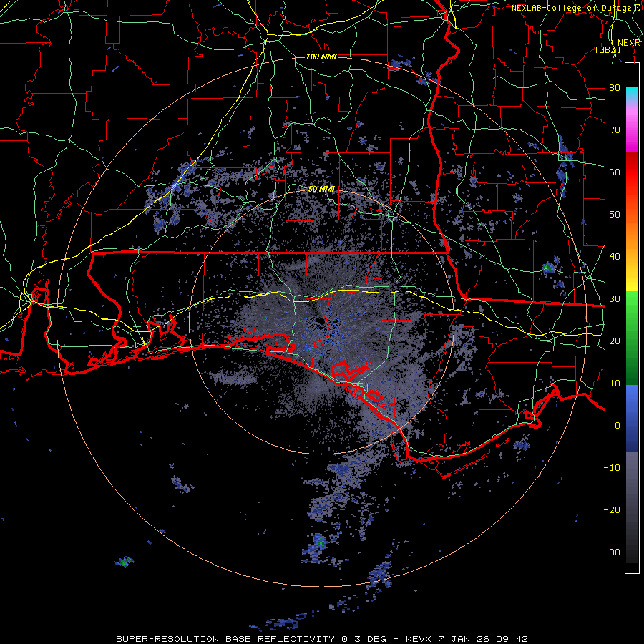Click the magenta segment of the color scale
The image size is (644, 644).
632,131
